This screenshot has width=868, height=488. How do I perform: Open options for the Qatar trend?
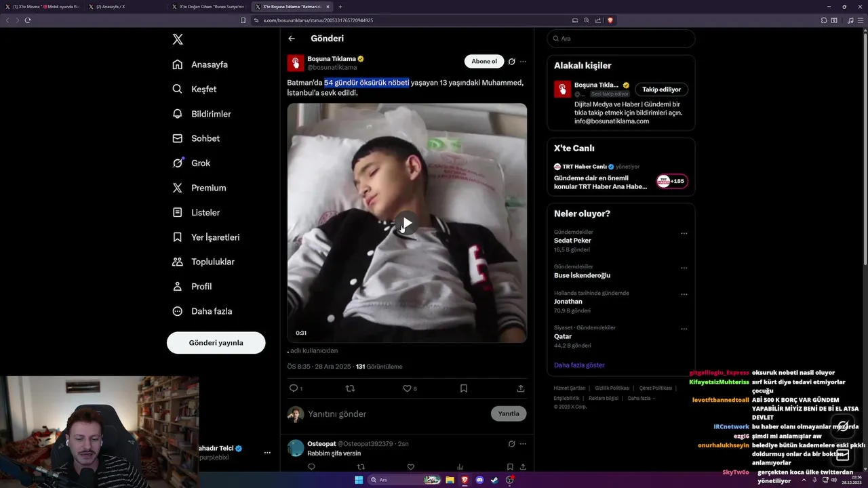click(684, 329)
